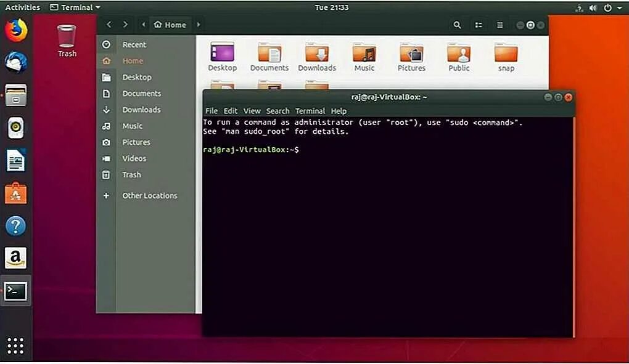Open the hamburger menu in Files header
629x364 pixels.
click(500, 25)
